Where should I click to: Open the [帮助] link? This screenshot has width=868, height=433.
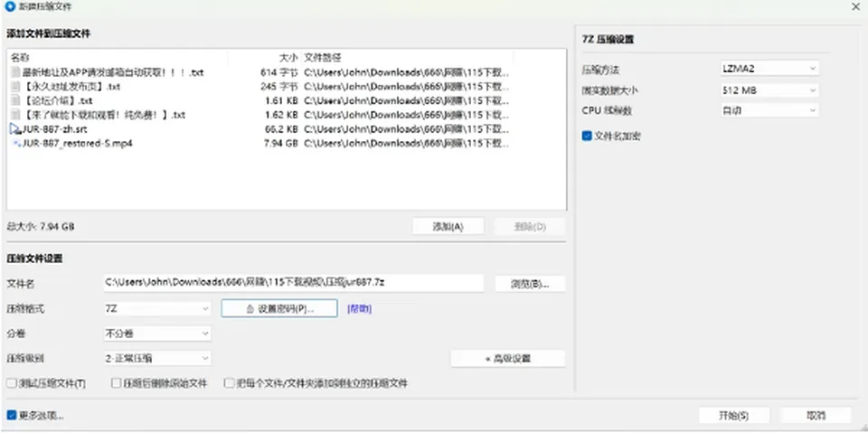click(359, 309)
